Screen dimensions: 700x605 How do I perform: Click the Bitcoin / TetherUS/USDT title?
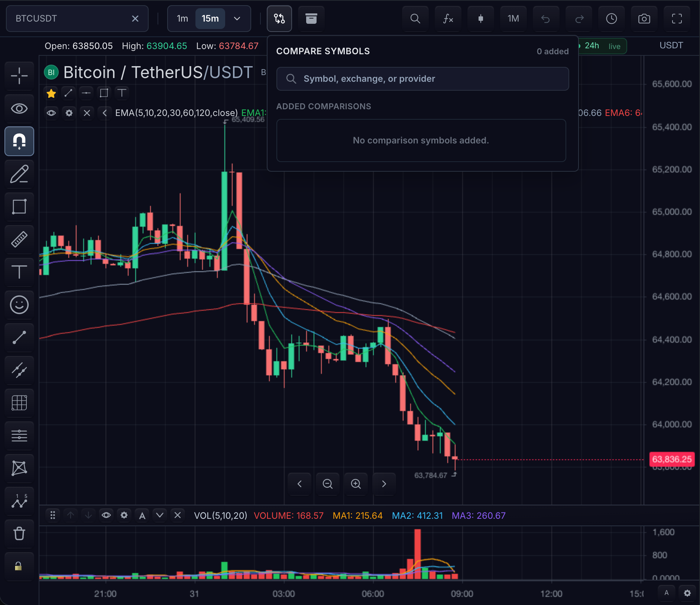(x=158, y=72)
